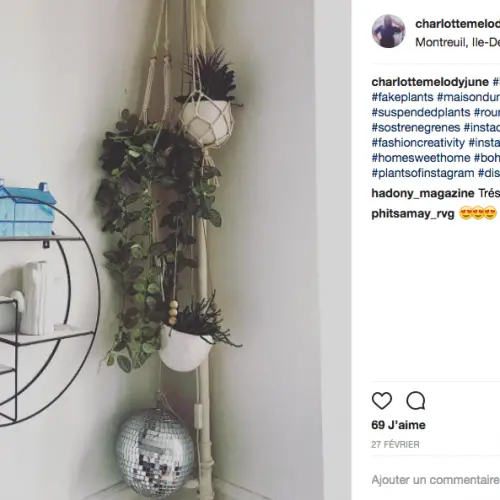Open the 27 FÉVRIER post date link

click(395, 445)
